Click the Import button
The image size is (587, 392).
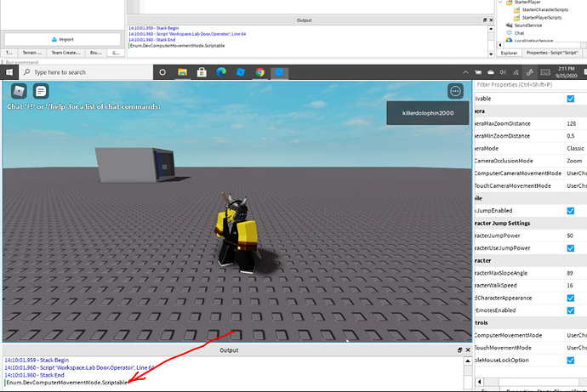click(62, 39)
